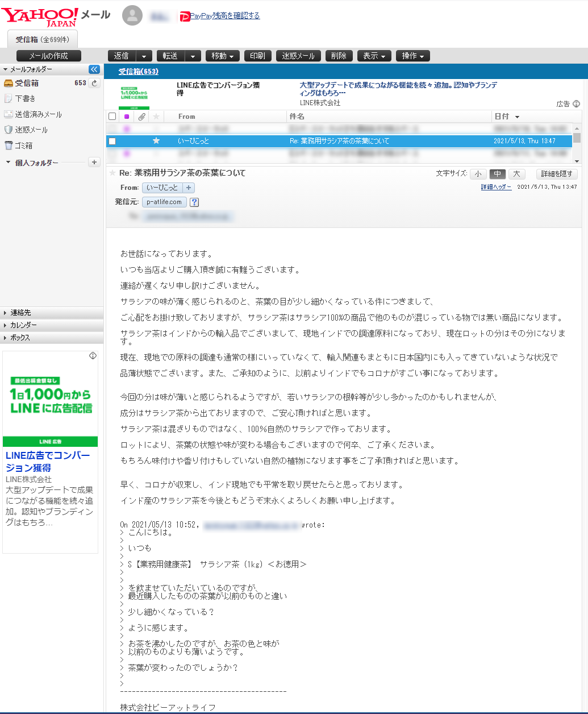Open the 詳細ヘッダー link
This screenshot has width=588, height=714.
click(x=496, y=187)
